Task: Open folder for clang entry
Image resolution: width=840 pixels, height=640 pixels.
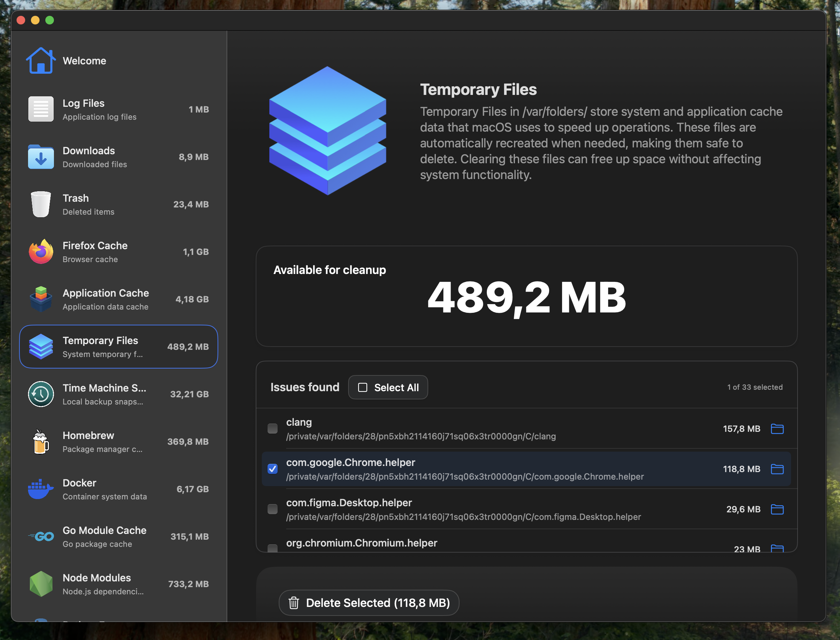Action: (x=777, y=429)
